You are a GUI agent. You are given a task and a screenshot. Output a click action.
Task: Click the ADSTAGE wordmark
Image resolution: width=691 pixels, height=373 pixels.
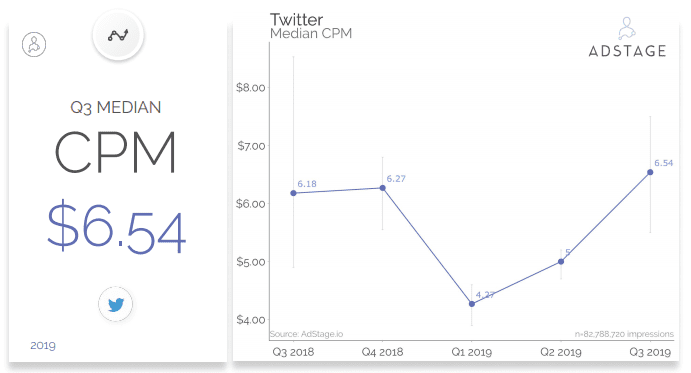click(x=628, y=51)
